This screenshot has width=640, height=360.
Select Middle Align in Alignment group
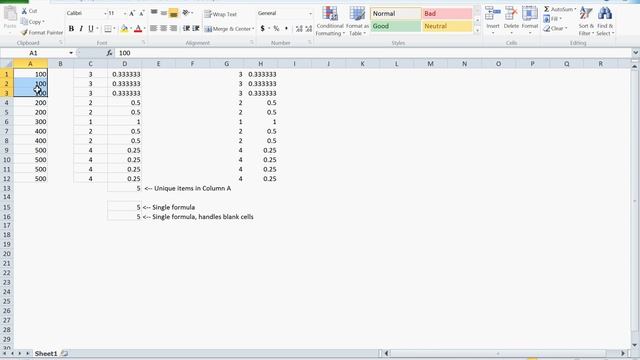point(164,13)
